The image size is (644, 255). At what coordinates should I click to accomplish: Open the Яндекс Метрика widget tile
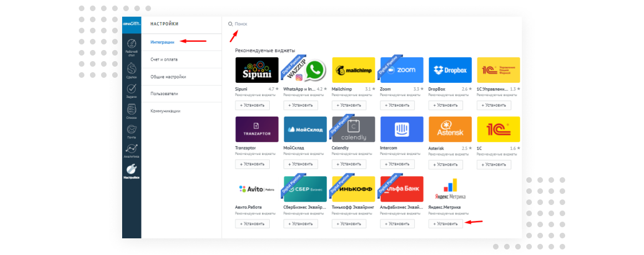click(x=450, y=189)
